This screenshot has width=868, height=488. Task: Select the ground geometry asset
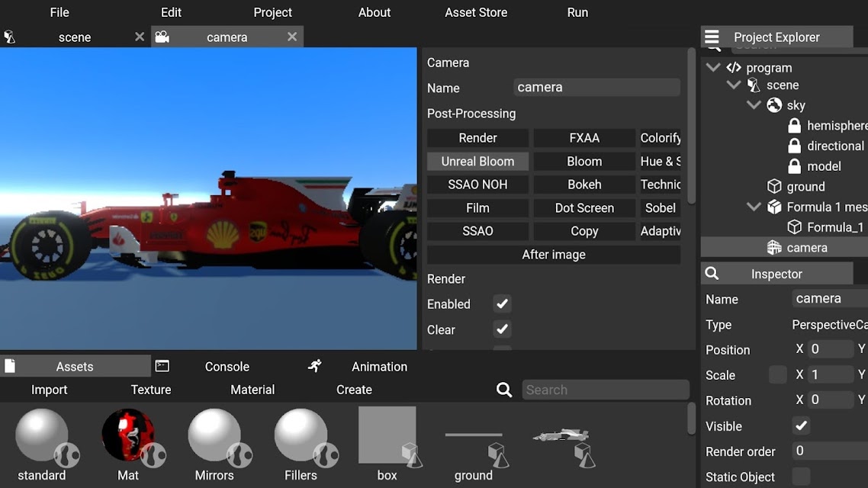(474, 435)
